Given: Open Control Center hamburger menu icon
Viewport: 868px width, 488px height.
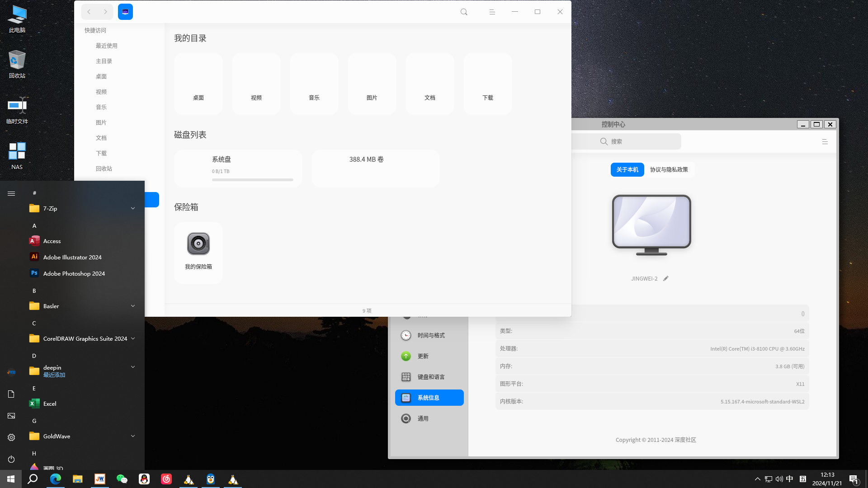Looking at the screenshot, I should tap(825, 141).
